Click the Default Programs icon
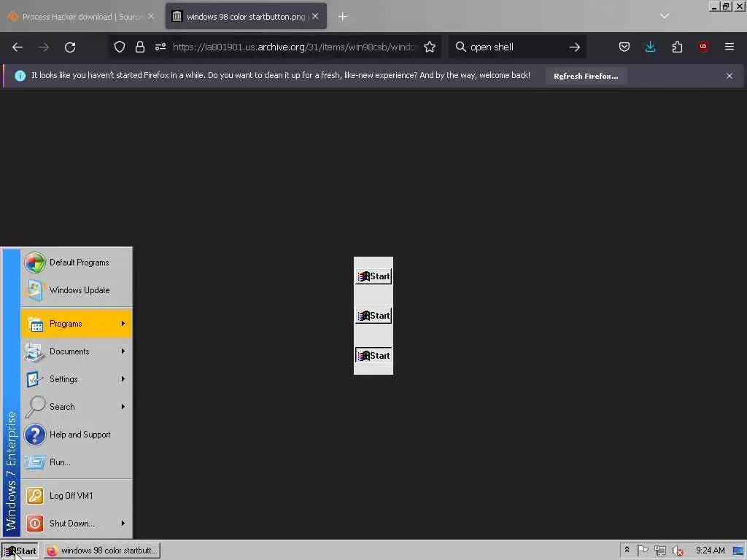The image size is (747, 560). click(35, 262)
